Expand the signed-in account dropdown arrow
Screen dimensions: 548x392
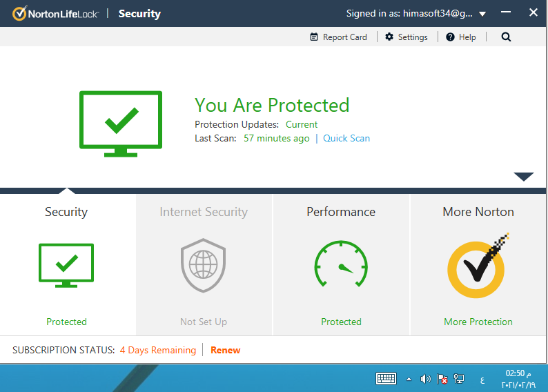point(482,14)
